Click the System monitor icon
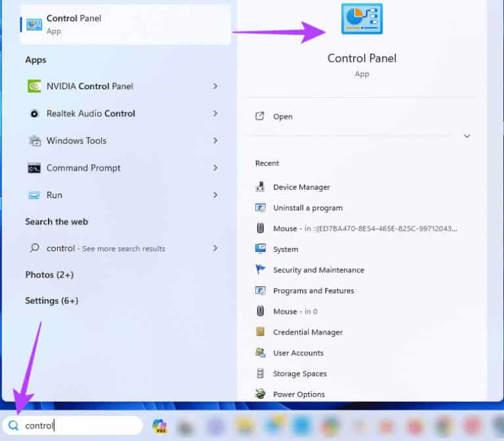The height and width of the screenshot is (441, 504). (260, 249)
